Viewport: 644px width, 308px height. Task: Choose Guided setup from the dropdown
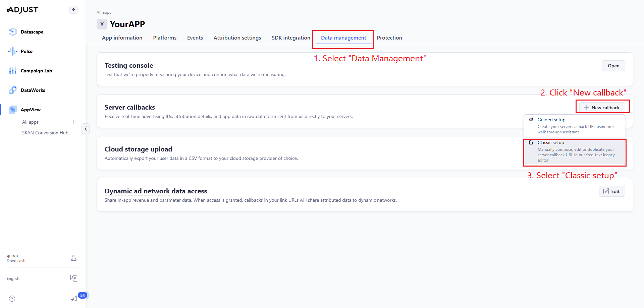(575, 126)
